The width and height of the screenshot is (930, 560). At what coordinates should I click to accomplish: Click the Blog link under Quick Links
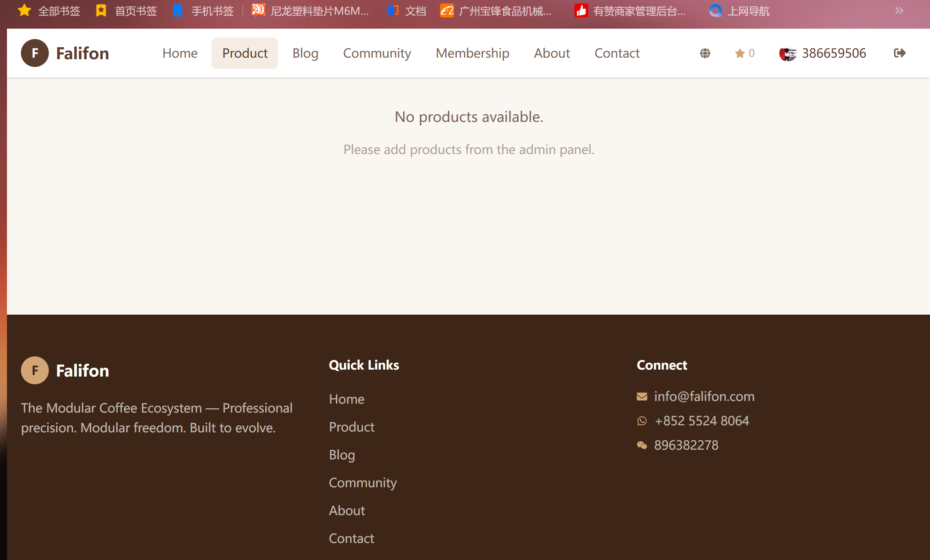point(342,455)
